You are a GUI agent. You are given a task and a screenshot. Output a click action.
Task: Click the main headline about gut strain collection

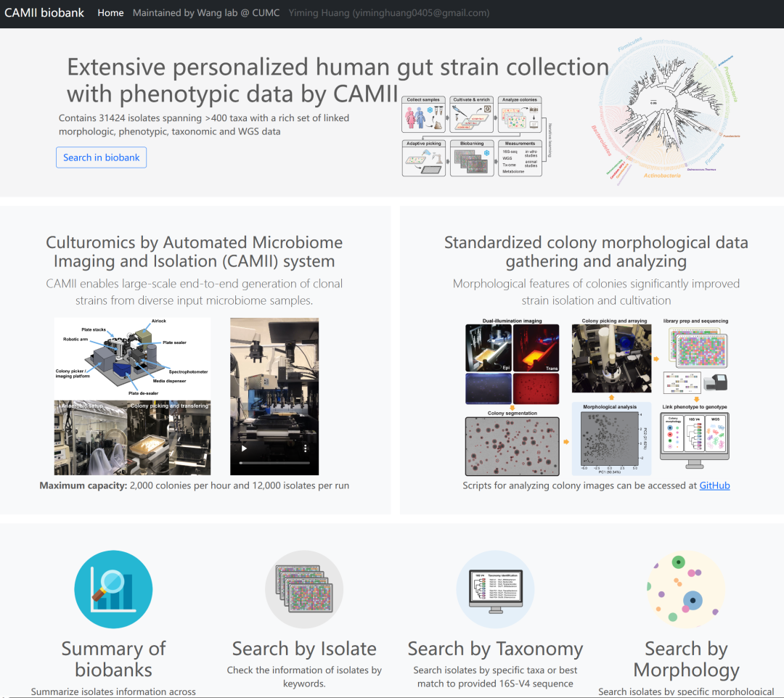(x=338, y=80)
